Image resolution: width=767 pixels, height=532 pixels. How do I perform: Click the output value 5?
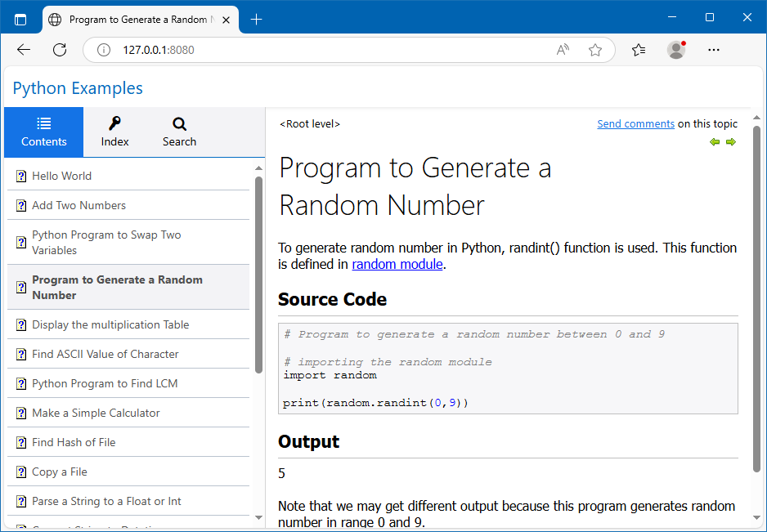pos(281,473)
